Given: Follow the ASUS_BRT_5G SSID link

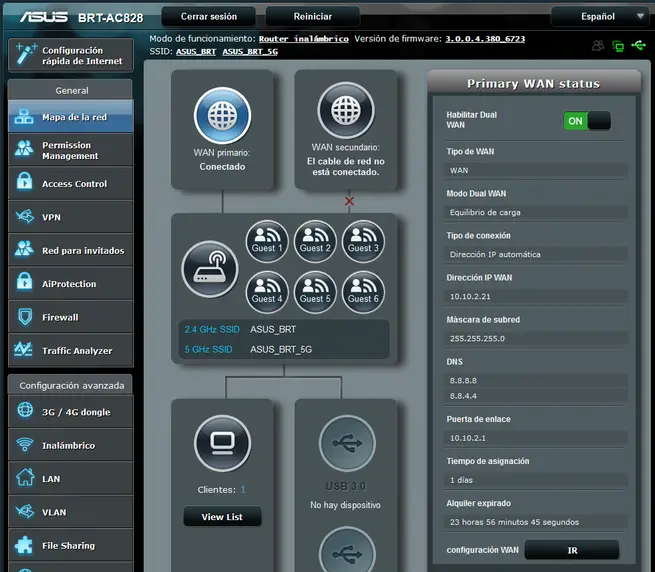Looking at the screenshot, I should pos(250,51).
